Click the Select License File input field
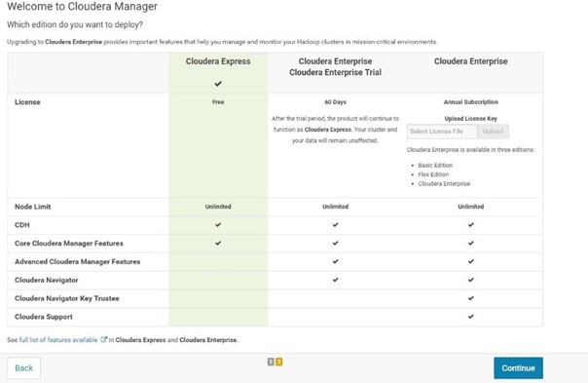This screenshot has height=383, width=588. (x=442, y=132)
